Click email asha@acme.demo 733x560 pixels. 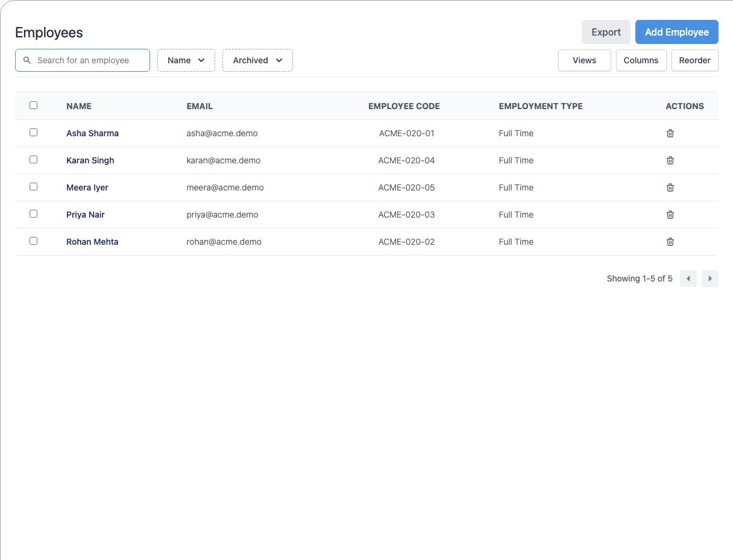pos(222,133)
